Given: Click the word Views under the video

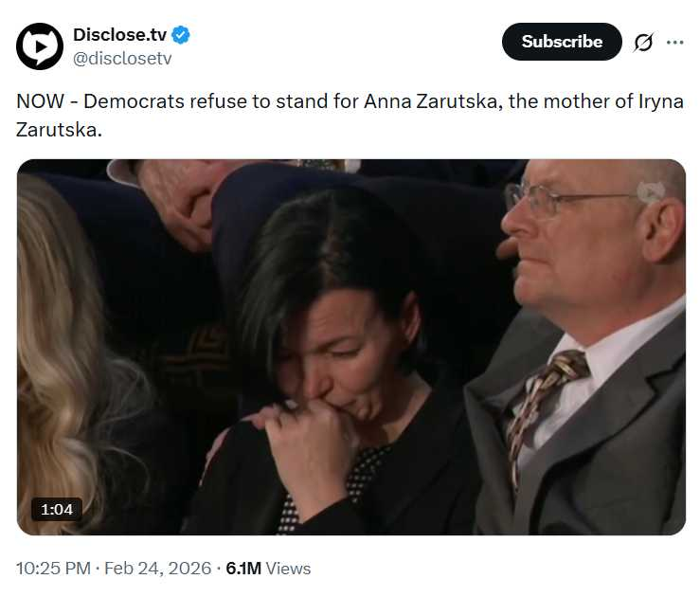Looking at the screenshot, I should click(x=288, y=569).
